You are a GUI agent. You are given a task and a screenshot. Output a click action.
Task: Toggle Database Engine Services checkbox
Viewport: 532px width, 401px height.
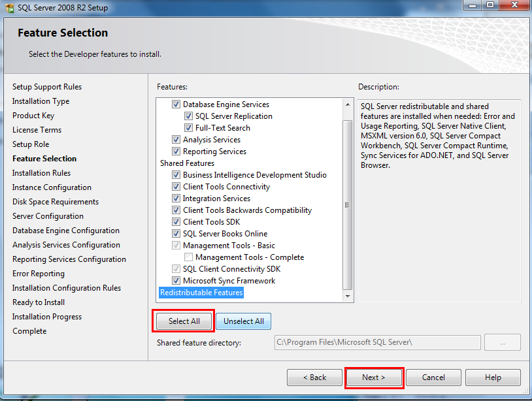point(176,104)
